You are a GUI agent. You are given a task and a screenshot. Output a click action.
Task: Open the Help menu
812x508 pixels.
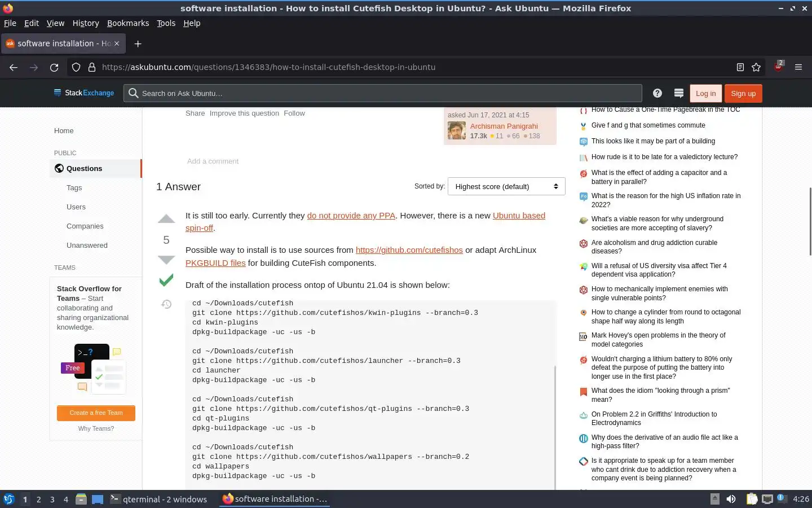pos(192,23)
